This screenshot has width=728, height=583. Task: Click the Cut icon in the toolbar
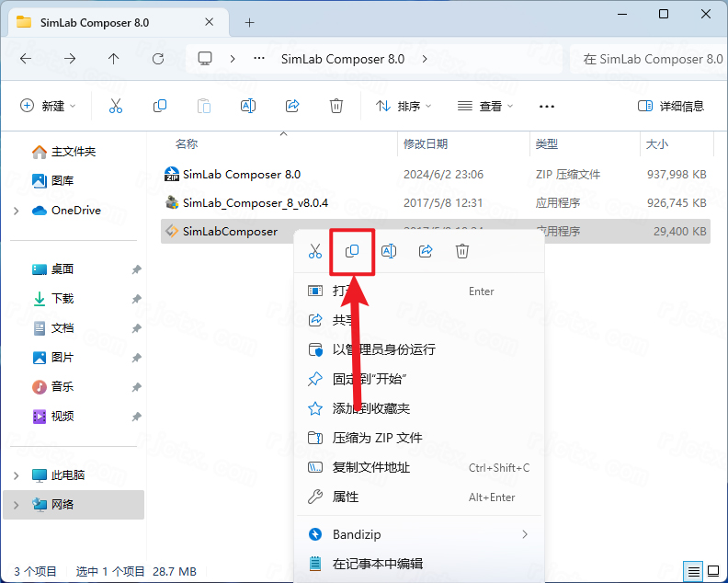click(x=116, y=106)
